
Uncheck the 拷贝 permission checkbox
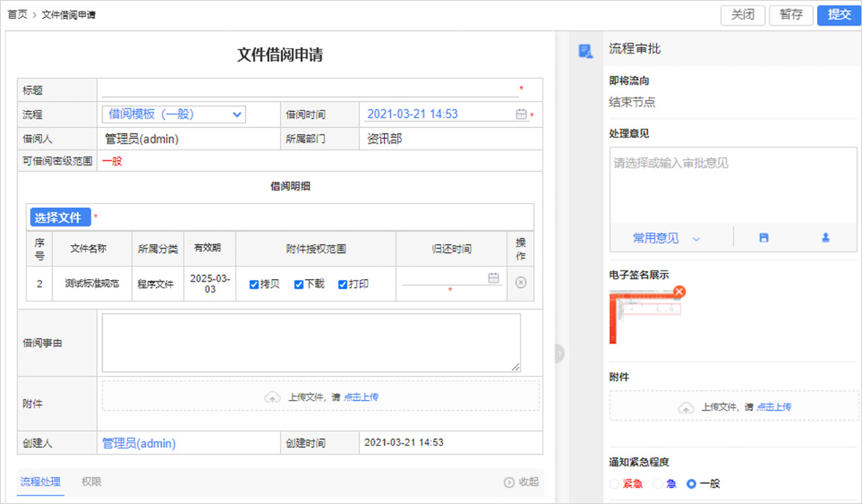coord(254,285)
